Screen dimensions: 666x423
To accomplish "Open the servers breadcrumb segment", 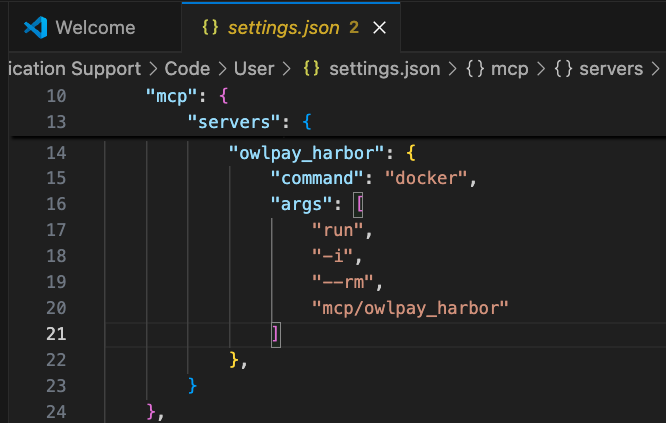I will [x=611, y=69].
